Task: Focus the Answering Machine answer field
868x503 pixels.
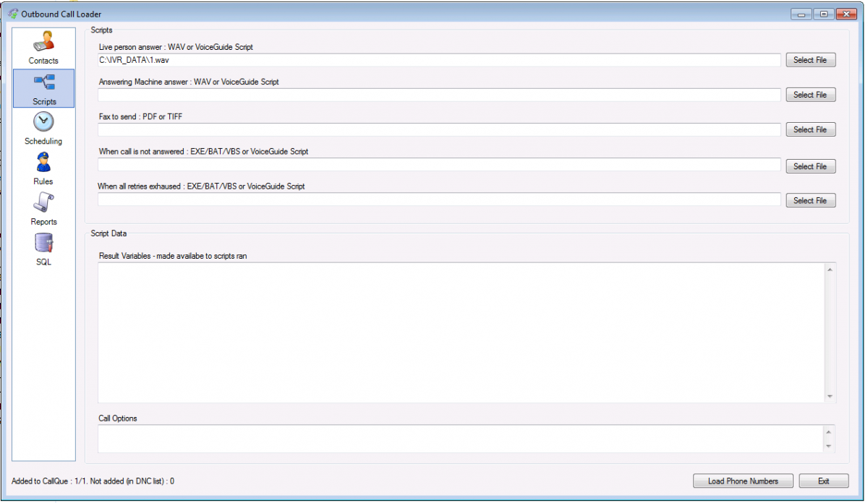Action: (x=439, y=95)
